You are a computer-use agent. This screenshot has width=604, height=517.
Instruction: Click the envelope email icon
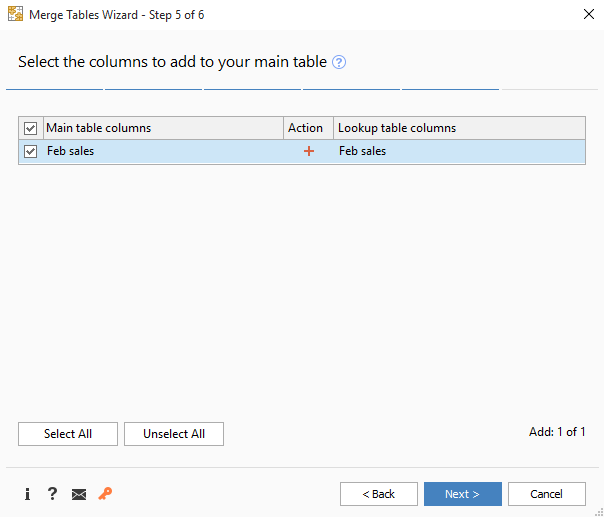click(79, 494)
